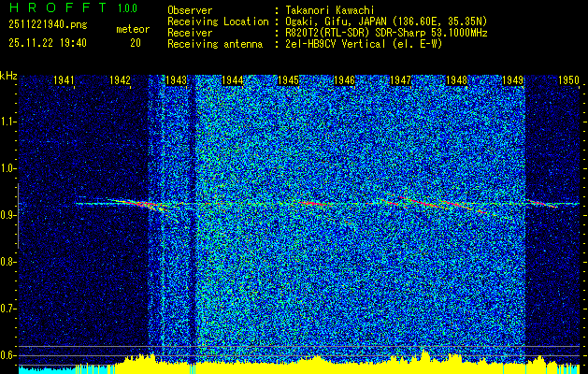
Task: Click the 1.0 frequency axis label
Action: [x=7, y=168]
